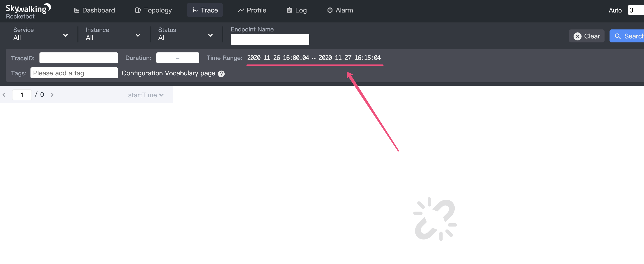Expand the Status dropdown

tap(186, 34)
